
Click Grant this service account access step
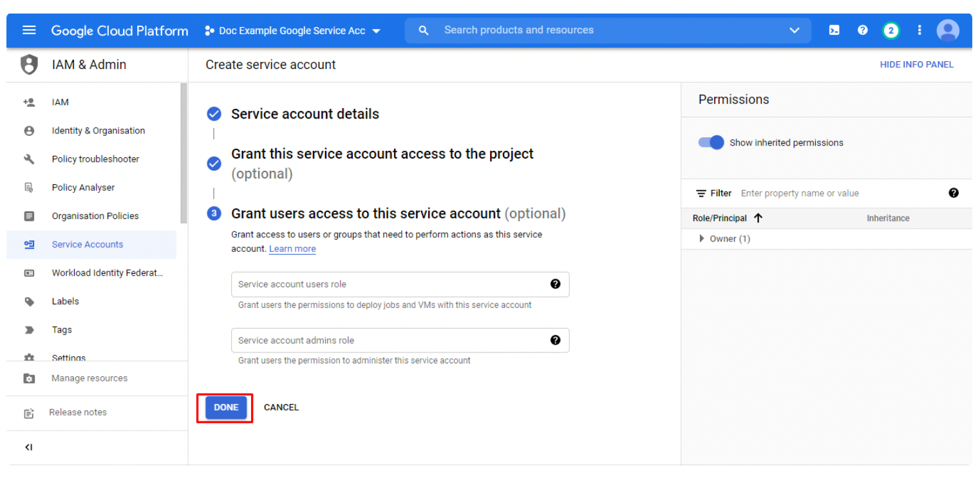(382, 164)
